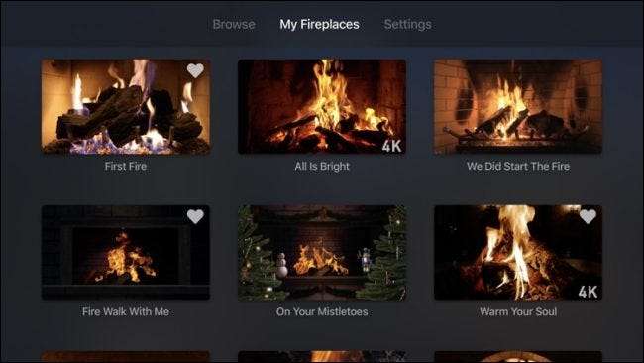
Task: Open the Settings tab
Action: 407,24
